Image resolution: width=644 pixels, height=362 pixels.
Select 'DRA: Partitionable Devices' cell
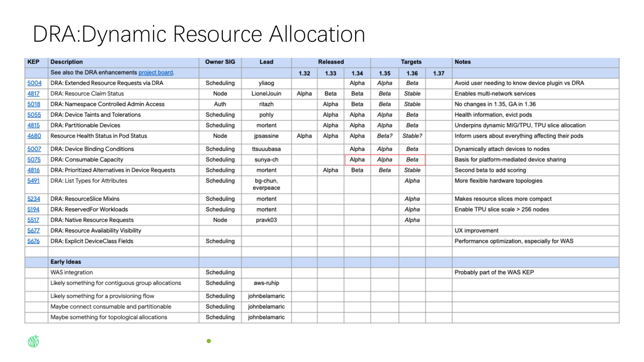click(124, 125)
